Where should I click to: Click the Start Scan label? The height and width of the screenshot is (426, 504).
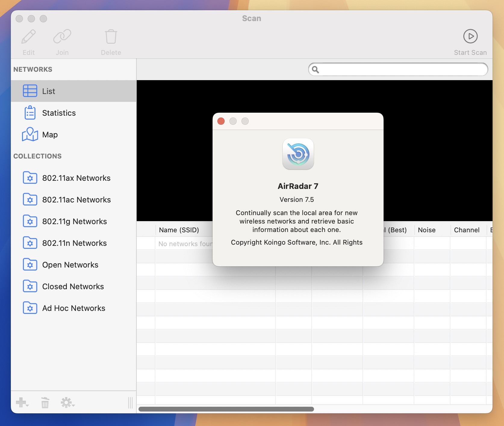pyautogui.click(x=470, y=52)
